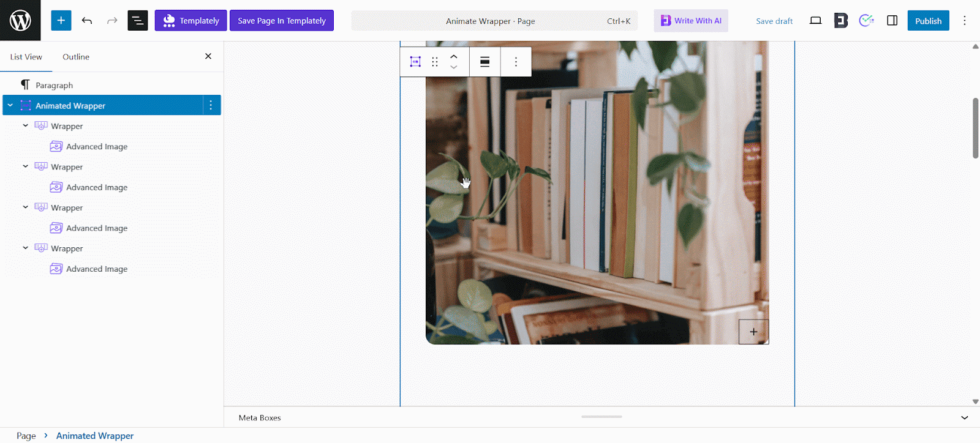Click the Write With AI button
This screenshot has width=980, height=443.
click(x=691, y=20)
